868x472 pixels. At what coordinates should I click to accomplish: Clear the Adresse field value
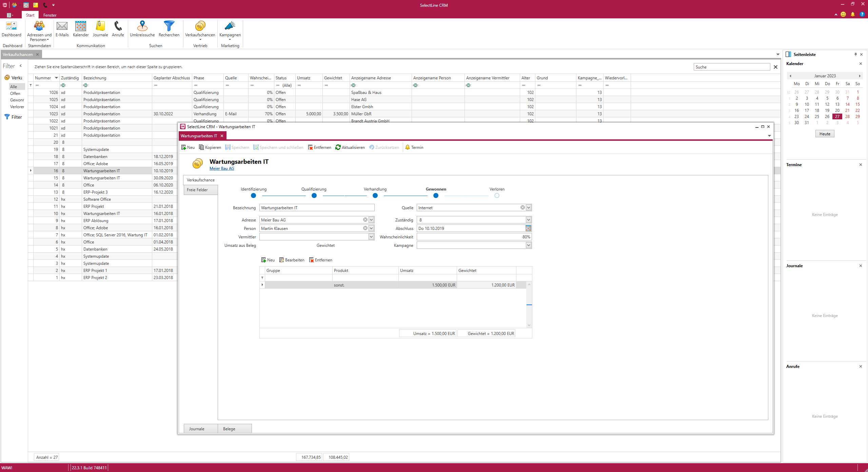[365, 220]
